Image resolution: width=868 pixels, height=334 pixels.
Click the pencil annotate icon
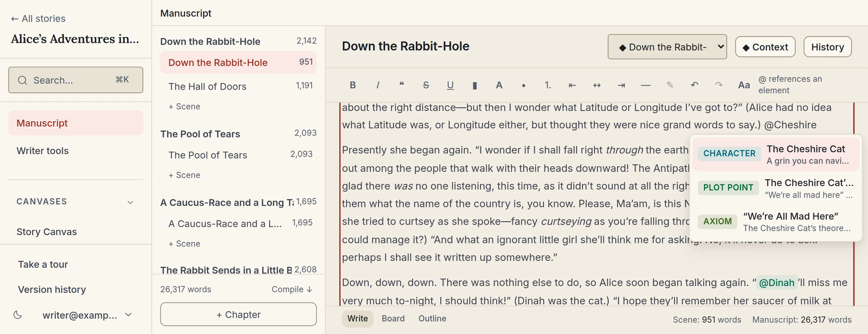coord(670,85)
